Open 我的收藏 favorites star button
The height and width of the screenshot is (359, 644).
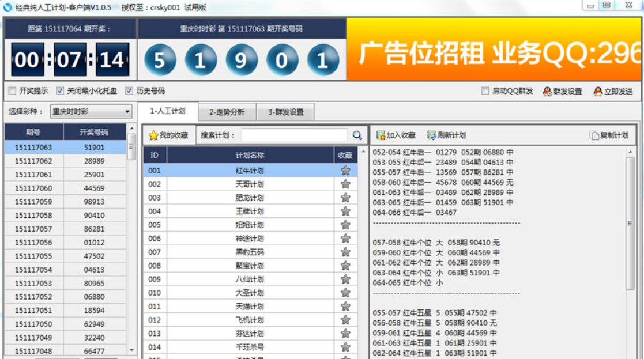pos(153,135)
